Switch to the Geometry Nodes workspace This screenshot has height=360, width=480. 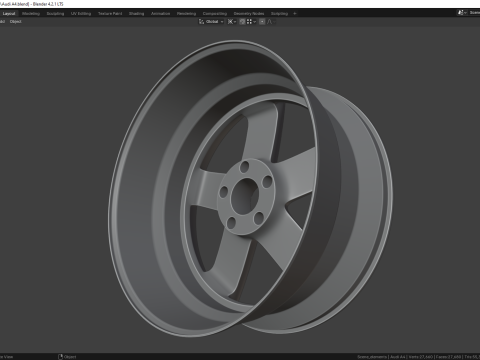[x=249, y=14]
